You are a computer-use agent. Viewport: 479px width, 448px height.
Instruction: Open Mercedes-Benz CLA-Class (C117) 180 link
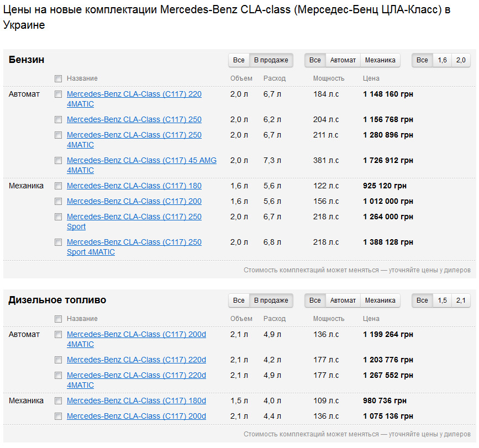pos(134,186)
